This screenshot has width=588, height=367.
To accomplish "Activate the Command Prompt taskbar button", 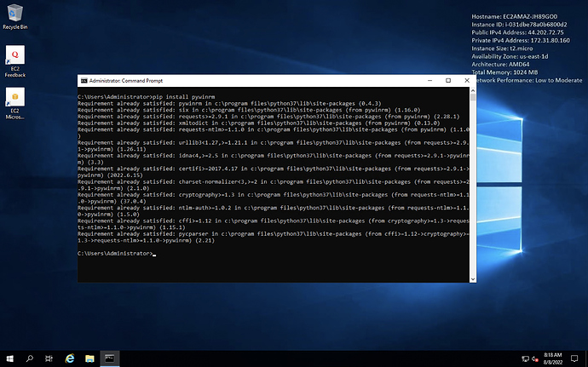I will click(109, 358).
